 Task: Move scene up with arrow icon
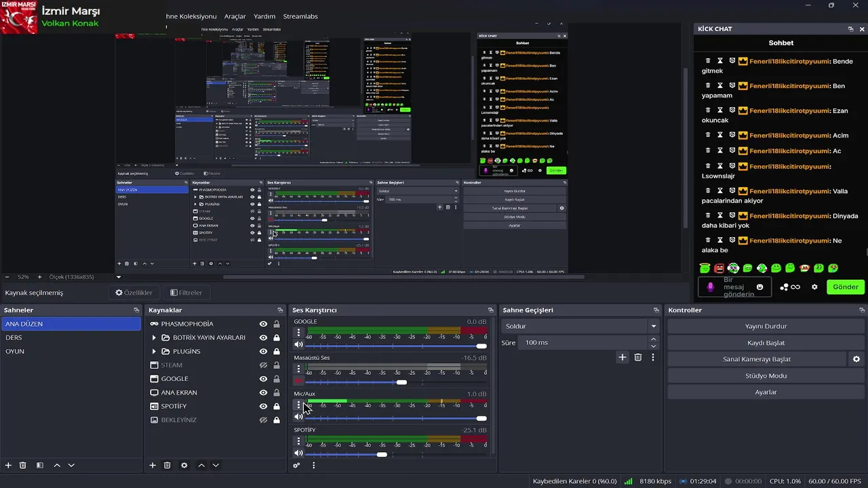pos(57,466)
